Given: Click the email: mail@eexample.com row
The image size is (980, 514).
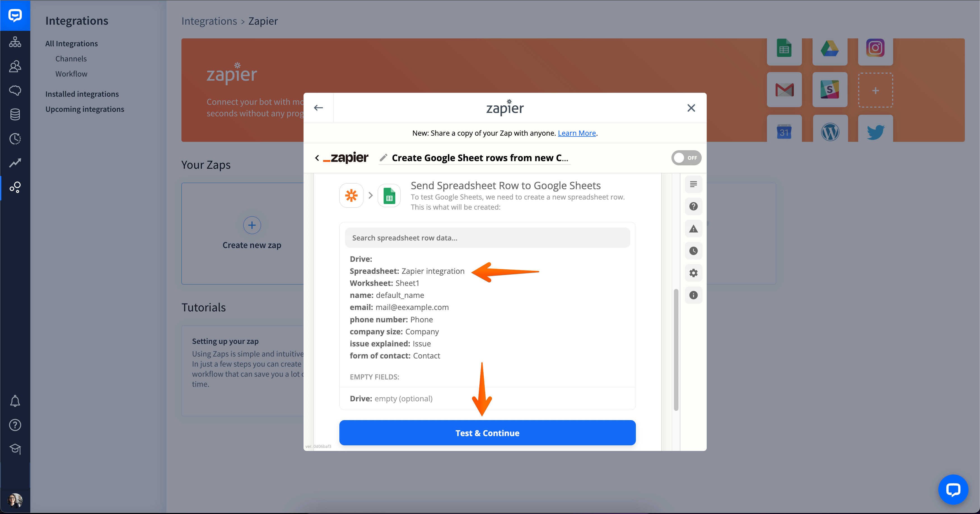Looking at the screenshot, I should [x=399, y=307].
